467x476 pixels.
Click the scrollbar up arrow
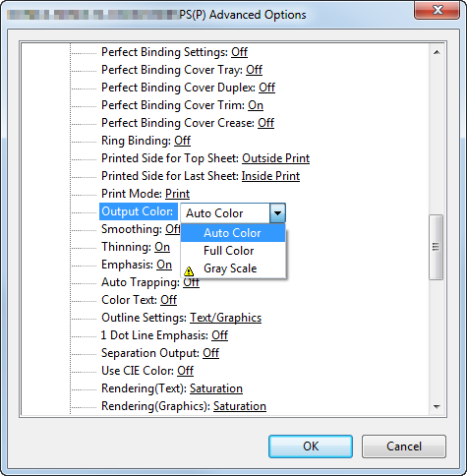[437, 52]
